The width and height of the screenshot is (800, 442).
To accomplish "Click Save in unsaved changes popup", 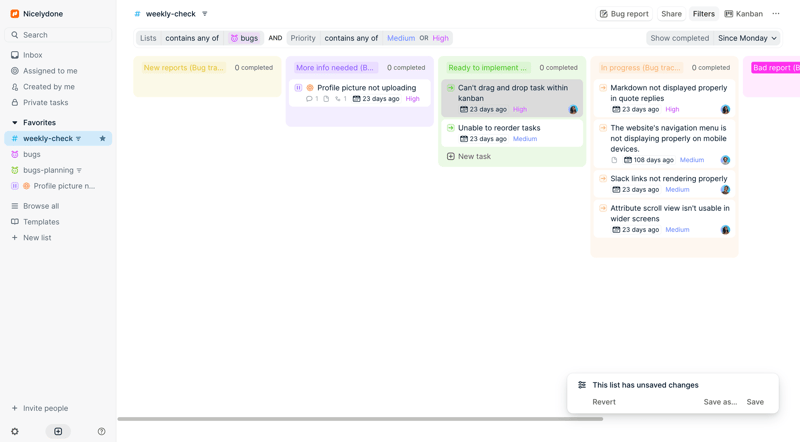I will 755,402.
